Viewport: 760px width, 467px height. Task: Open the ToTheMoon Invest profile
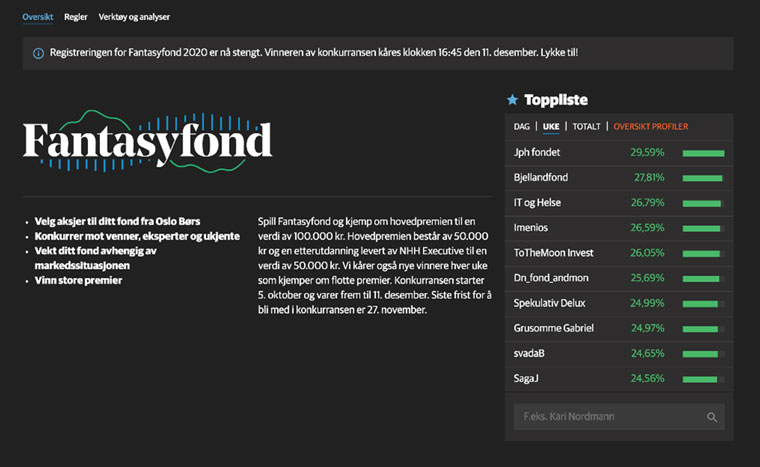point(554,253)
